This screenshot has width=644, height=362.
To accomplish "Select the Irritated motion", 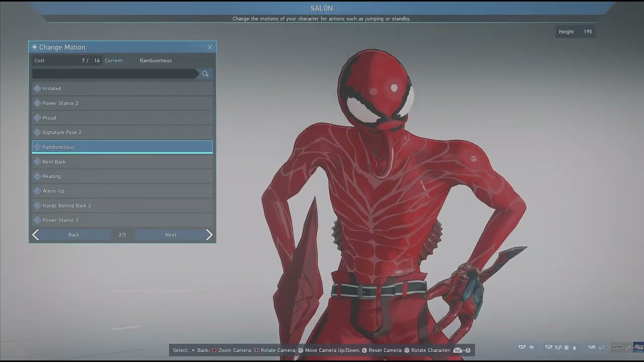I will [x=122, y=88].
